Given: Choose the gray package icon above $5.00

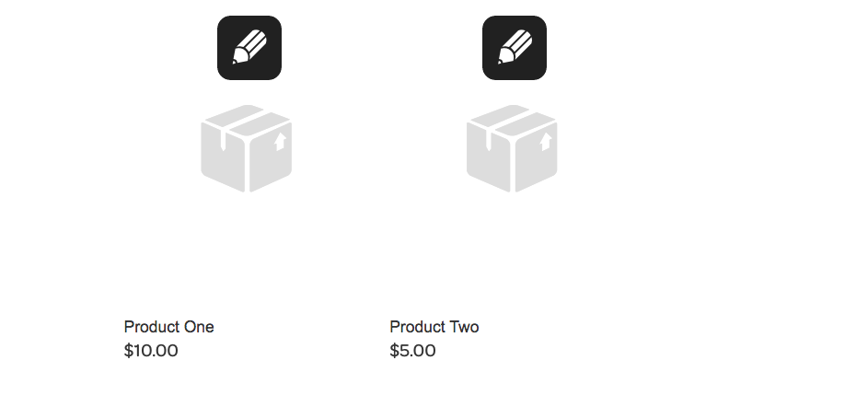Looking at the screenshot, I should tap(512, 148).
